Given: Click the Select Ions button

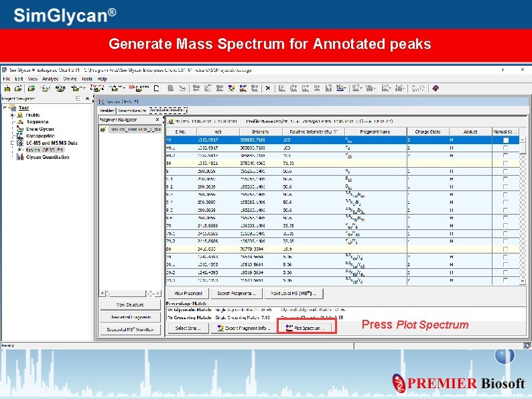Looking at the screenshot, I should [x=188, y=328].
